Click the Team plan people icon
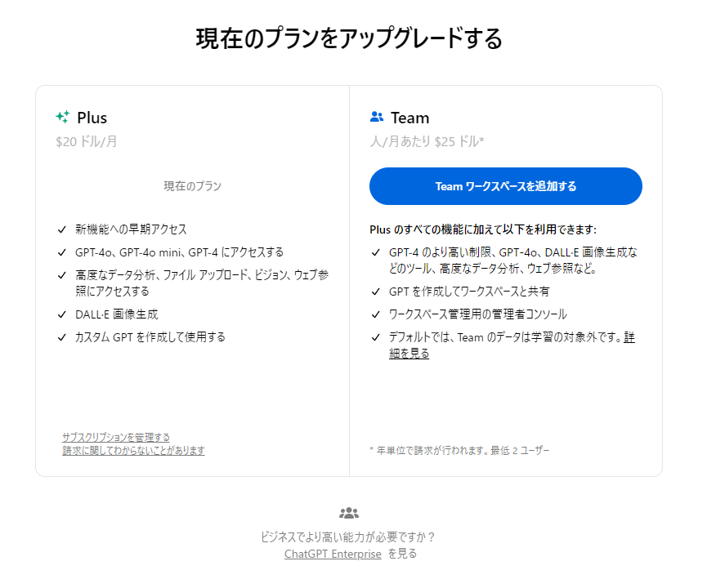 point(377,117)
